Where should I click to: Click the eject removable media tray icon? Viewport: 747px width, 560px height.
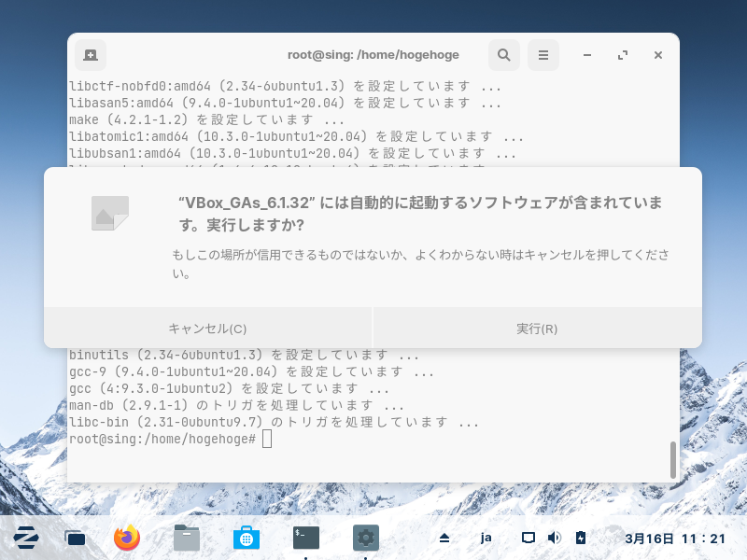point(444,539)
